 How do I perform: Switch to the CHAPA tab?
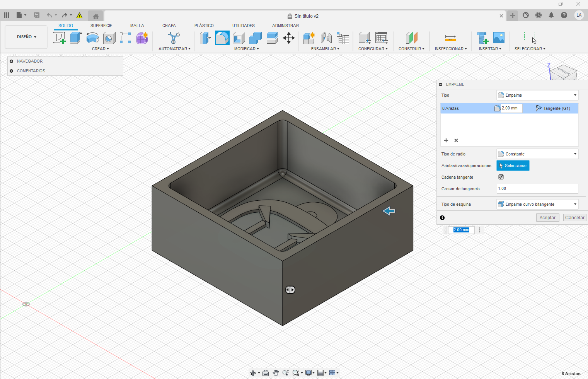[x=169, y=26]
